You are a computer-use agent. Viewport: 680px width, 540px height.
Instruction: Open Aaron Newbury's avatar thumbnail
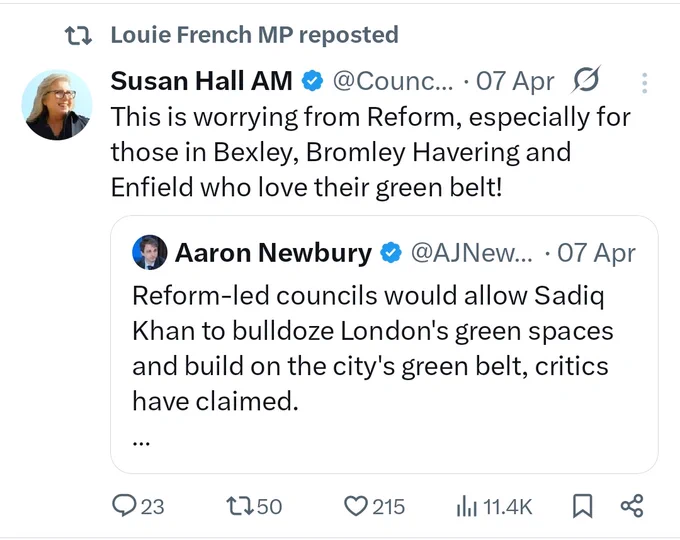click(x=150, y=252)
